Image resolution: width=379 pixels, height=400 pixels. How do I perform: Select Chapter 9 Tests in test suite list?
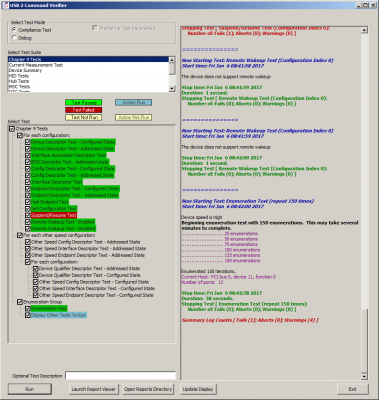(x=88, y=59)
